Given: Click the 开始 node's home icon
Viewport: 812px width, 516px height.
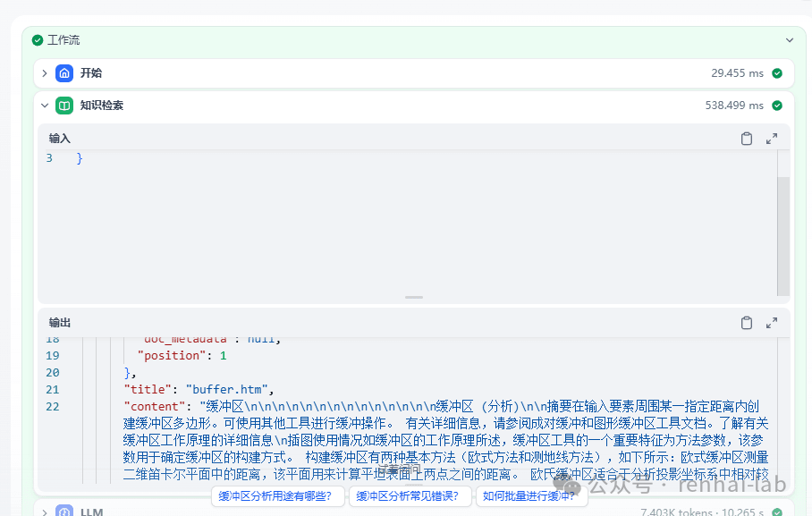Looking at the screenshot, I should pos(63,72).
